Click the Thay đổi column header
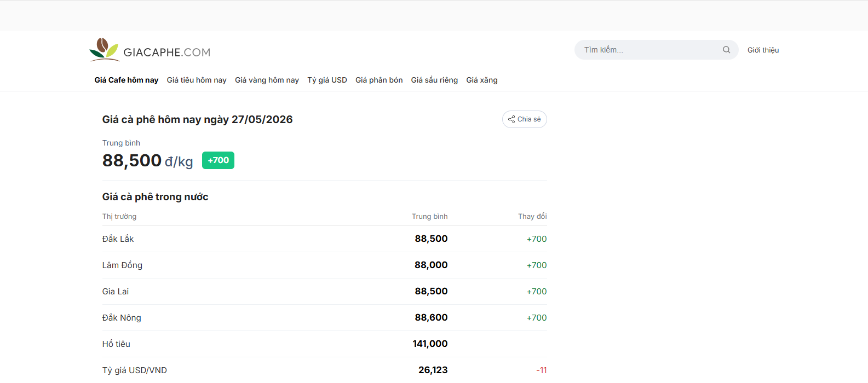Image resolution: width=868 pixels, height=383 pixels. point(532,217)
